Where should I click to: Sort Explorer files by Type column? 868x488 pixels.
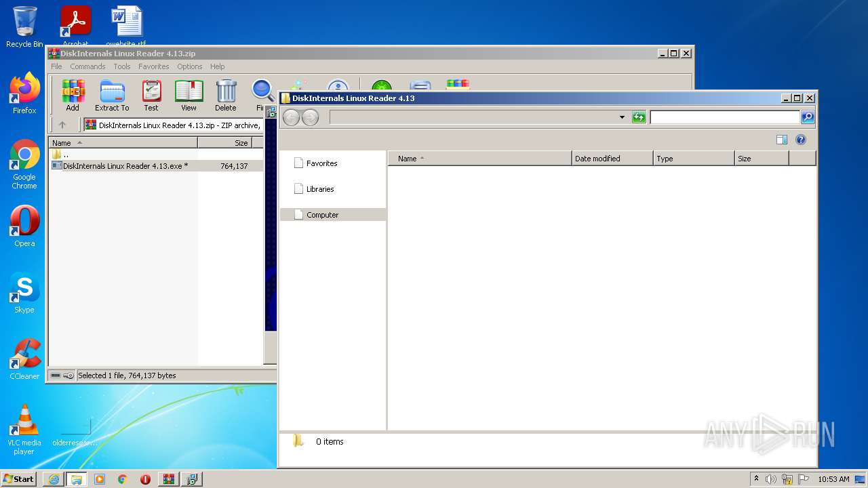pos(694,159)
